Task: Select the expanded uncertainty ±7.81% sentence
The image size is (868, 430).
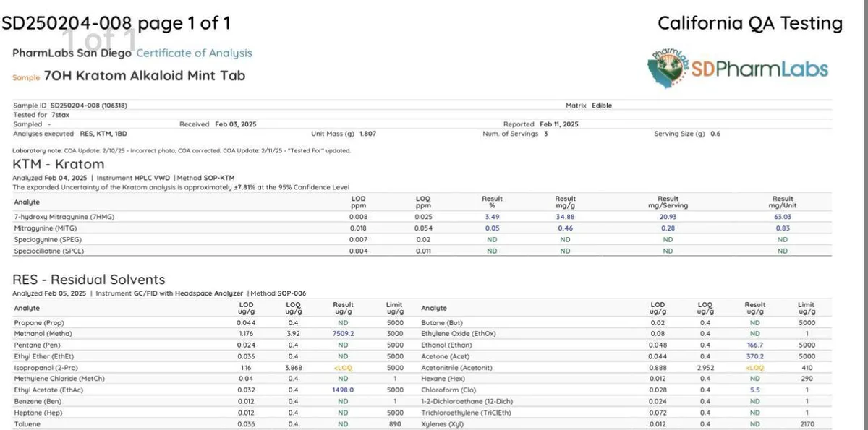Action: click(181, 186)
